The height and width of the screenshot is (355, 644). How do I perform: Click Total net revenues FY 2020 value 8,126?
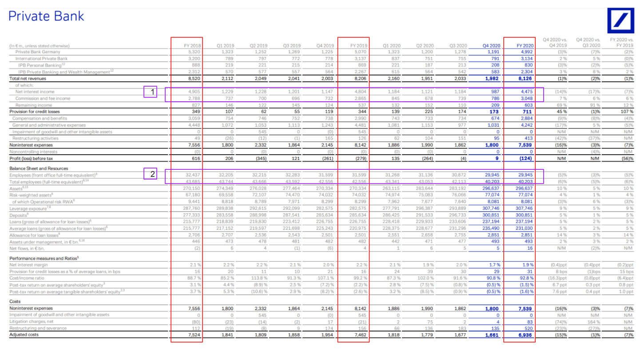pos(525,79)
